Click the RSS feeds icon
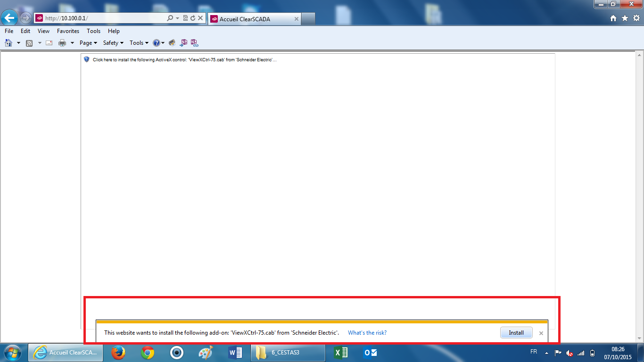The image size is (644, 362). pos(29,43)
